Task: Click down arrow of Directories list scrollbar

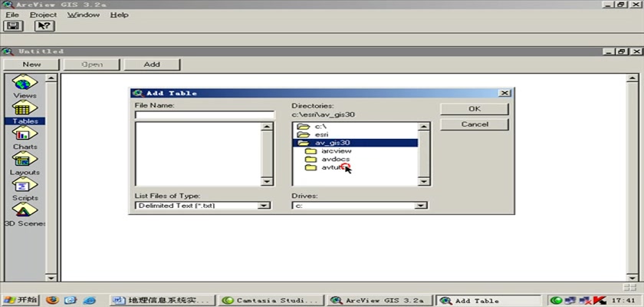Action: click(x=423, y=181)
